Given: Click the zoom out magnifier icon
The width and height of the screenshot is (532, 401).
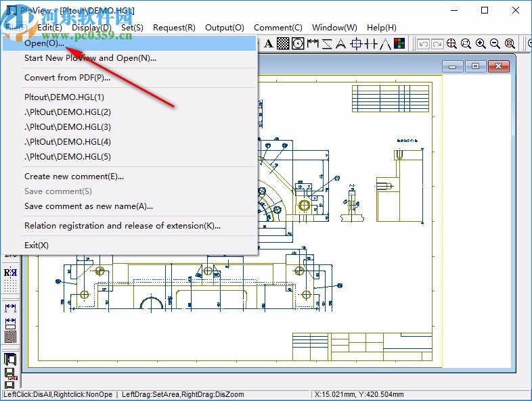Looking at the screenshot, I should pyautogui.click(x=495, y=44).
